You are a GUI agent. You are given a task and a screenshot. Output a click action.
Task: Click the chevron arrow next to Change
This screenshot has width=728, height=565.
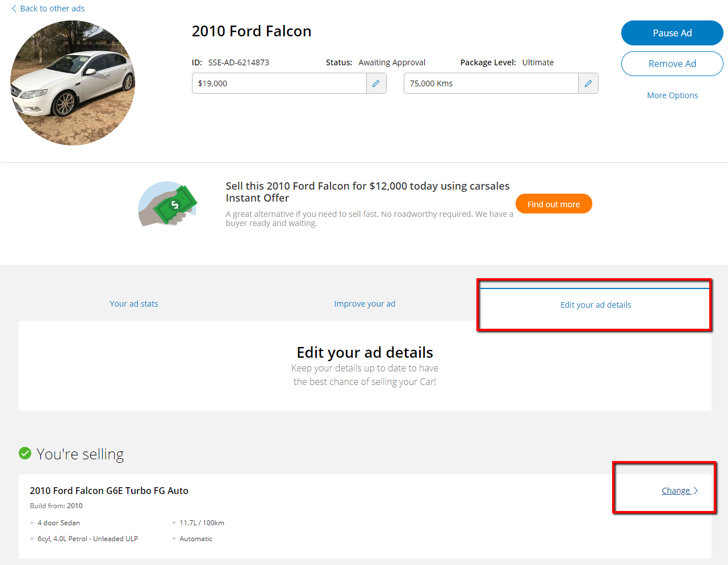696,491
